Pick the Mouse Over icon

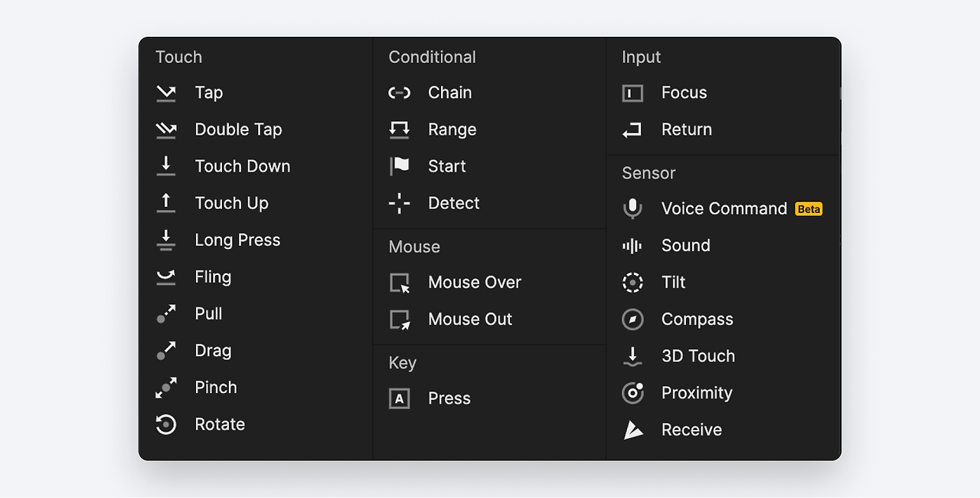400,283
